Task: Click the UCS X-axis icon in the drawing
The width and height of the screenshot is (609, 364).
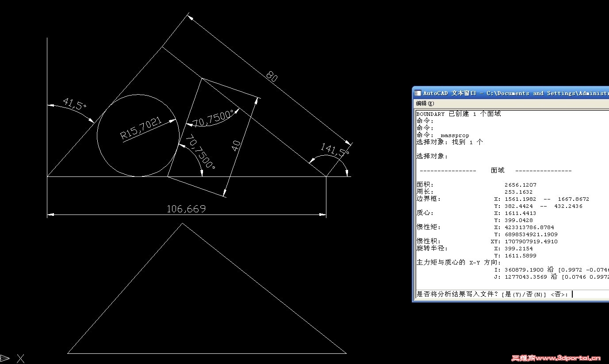Action: coord(21,358)
